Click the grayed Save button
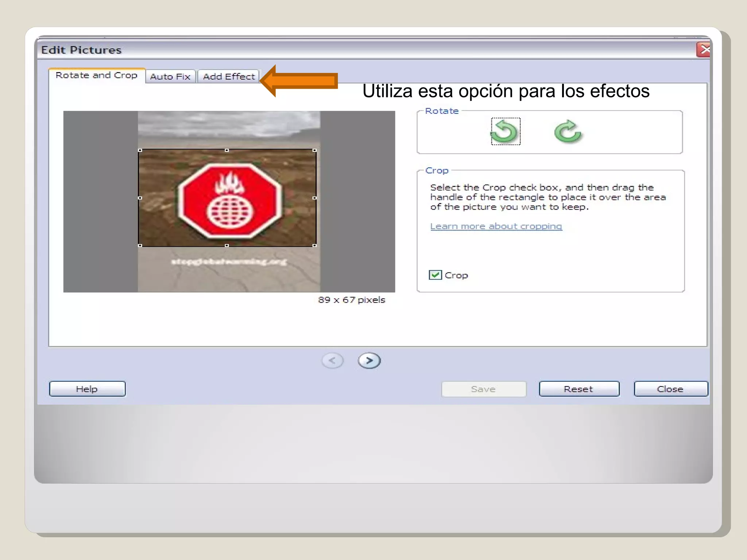The width and height of the screenshot is (747, 560). [483, 389]
